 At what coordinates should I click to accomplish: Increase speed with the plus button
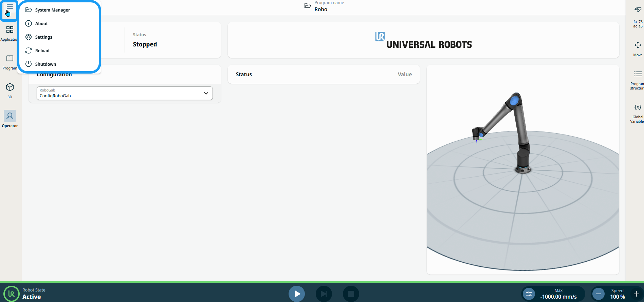coord(636,294)
